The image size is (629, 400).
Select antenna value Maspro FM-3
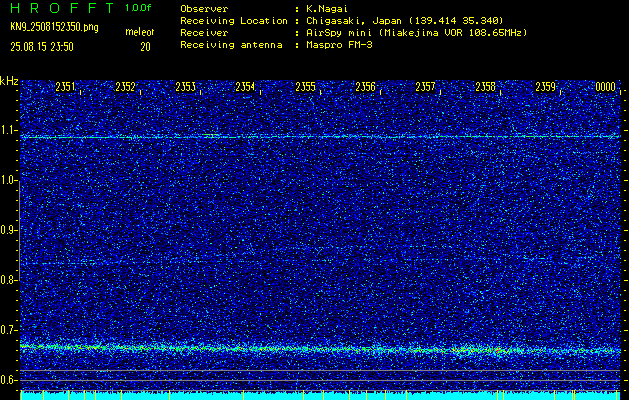point(339,45)
